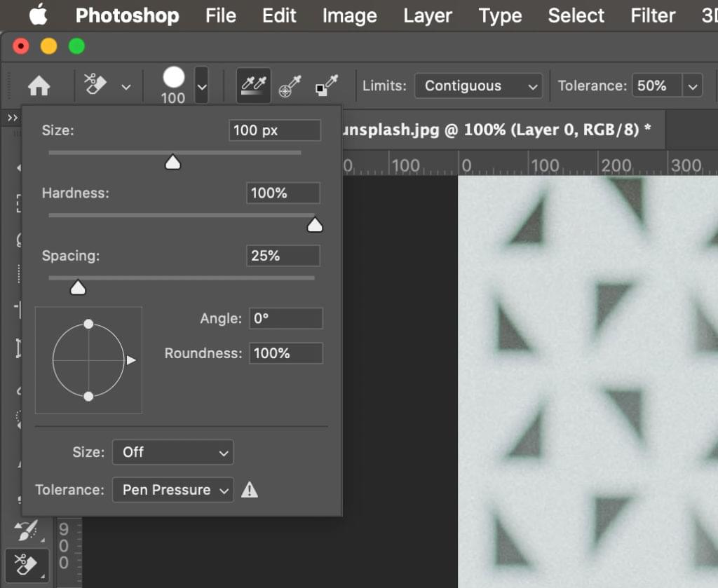Open the Tolerance Pen Pressure dropdown
The image size is (718, 588).
click(x=172, y=490)
